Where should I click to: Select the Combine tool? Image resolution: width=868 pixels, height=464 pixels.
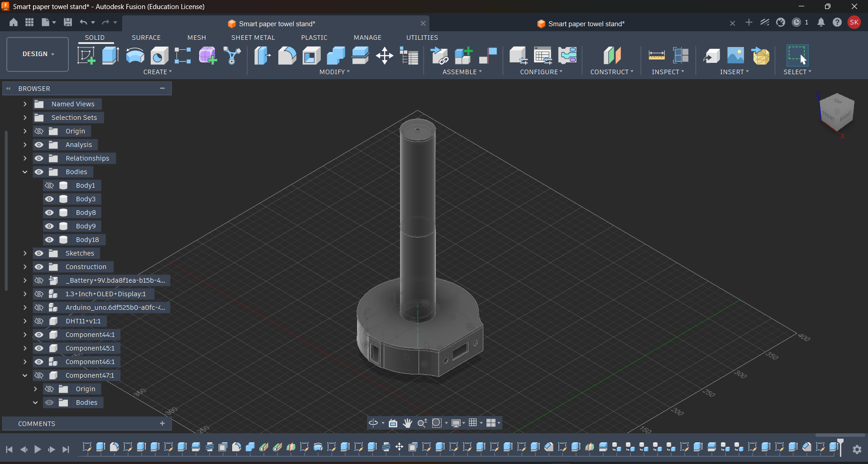pos(336,56)
